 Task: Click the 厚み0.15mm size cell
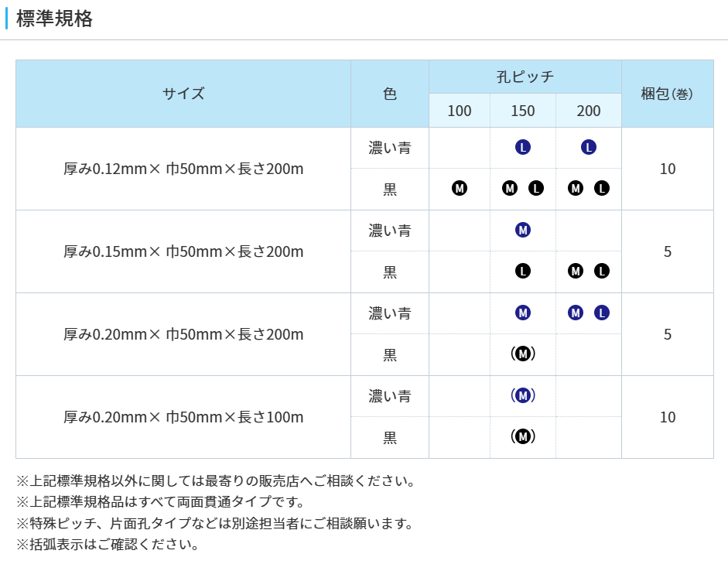tap(183, 251)
